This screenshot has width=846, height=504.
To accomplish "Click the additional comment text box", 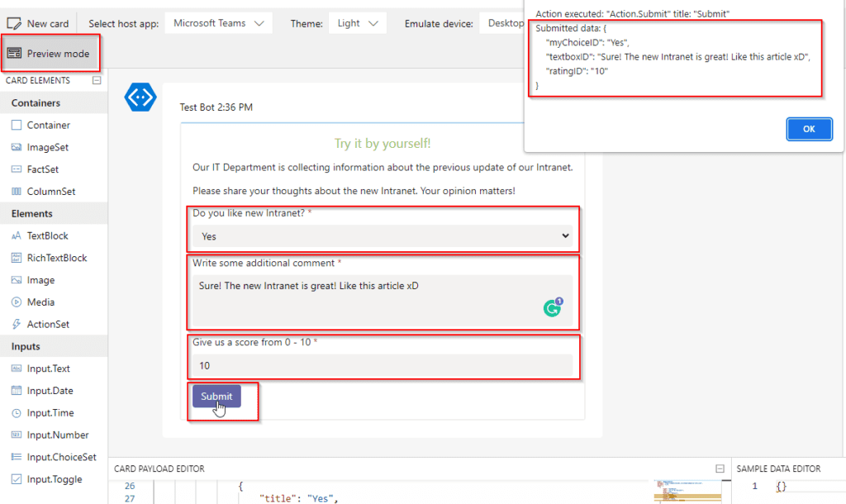I will tap(383, 300).
